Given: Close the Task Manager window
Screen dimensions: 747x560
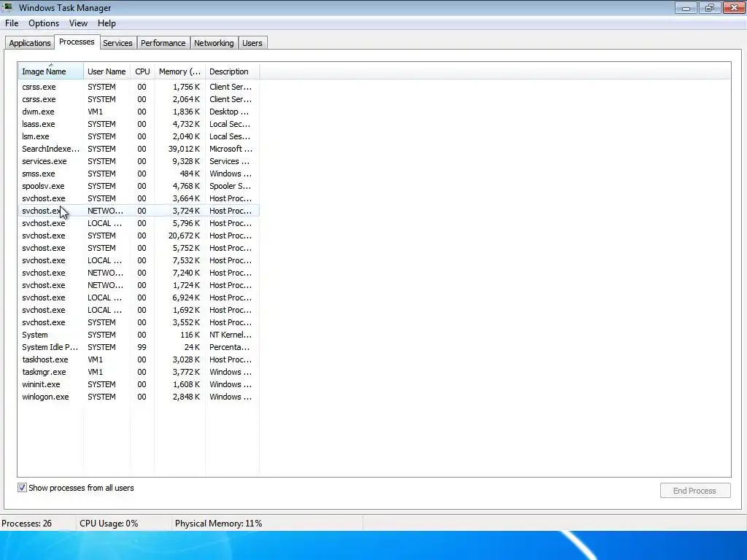Looking at the screenshot, I should coord(734,7).
